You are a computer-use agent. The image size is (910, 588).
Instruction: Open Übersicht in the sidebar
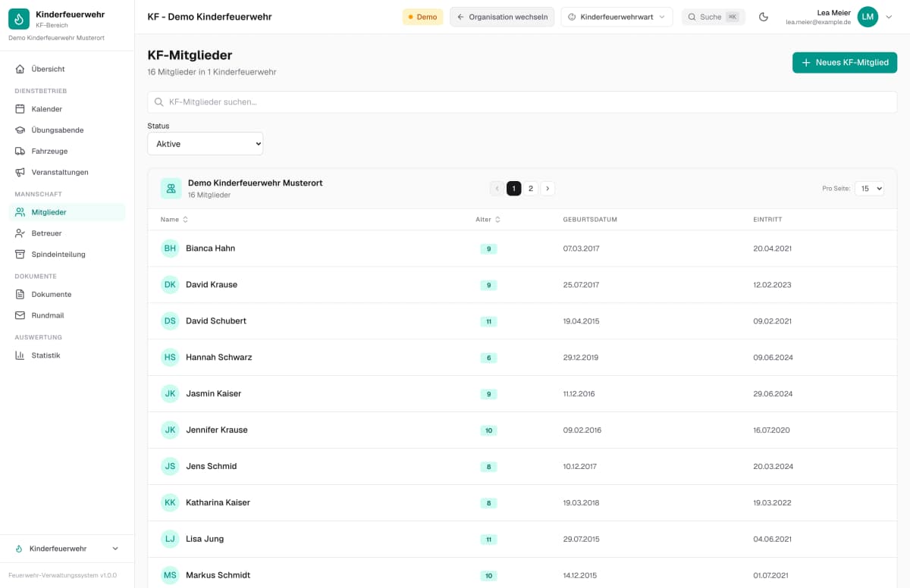[x=67, y=69]
